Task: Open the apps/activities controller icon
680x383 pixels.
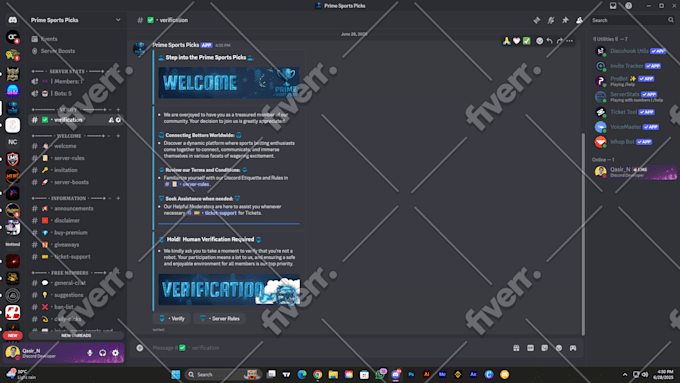Action: pos(573,348)
